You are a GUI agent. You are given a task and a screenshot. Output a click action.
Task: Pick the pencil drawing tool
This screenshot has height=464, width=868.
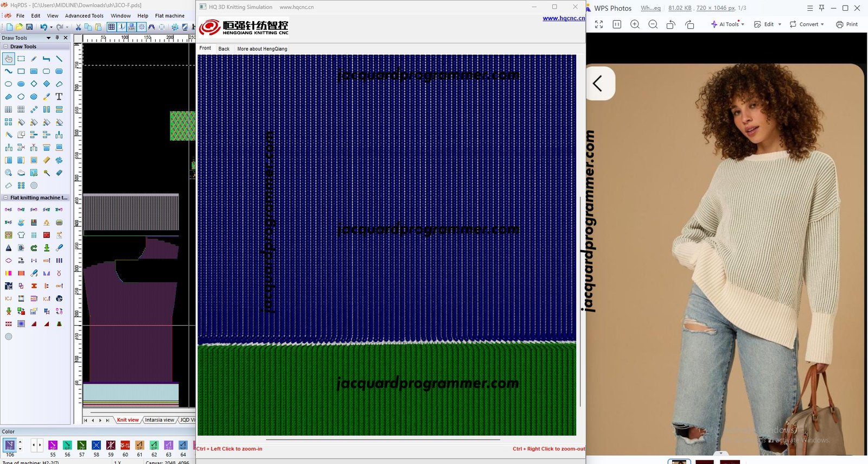pyautogui.click(x=34, y=59)
